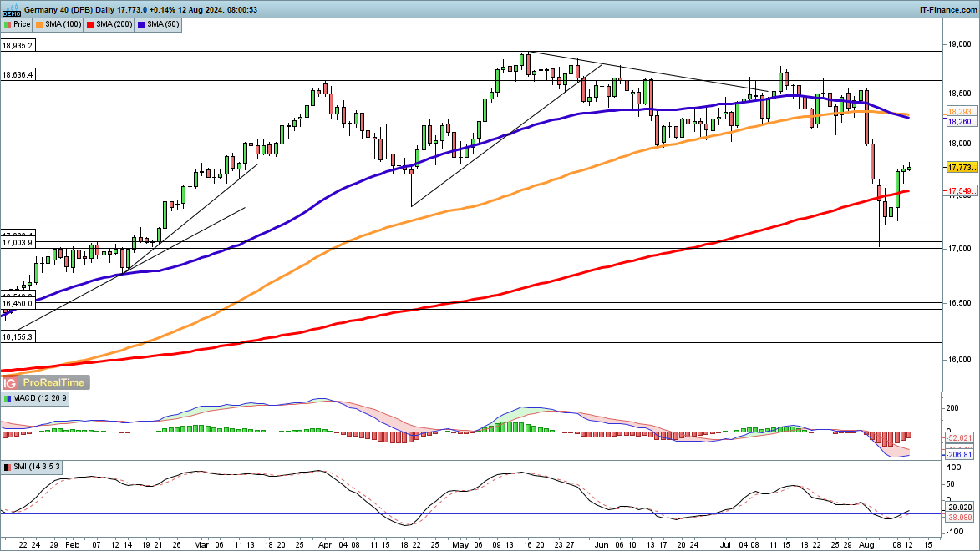Click the orange 18,293 SMA price tag
Screen dimensions: 980x551
(x=959, y=111)
